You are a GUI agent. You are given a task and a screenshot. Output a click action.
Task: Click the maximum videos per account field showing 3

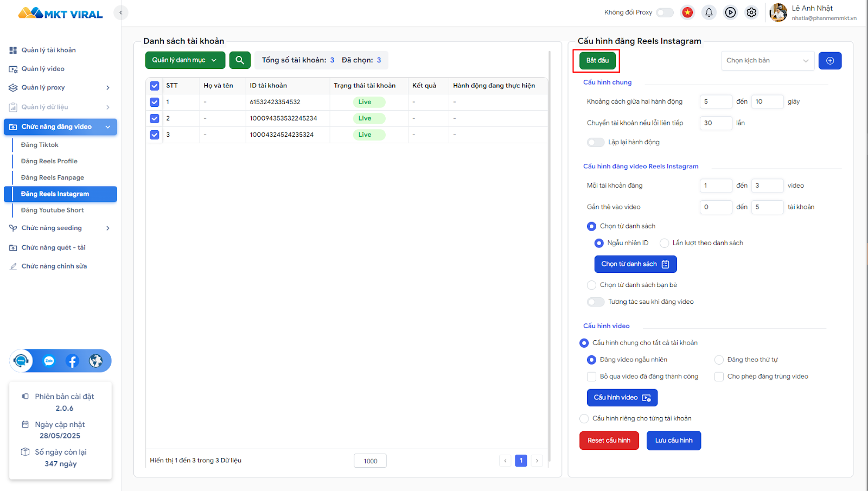pos(768,186)
